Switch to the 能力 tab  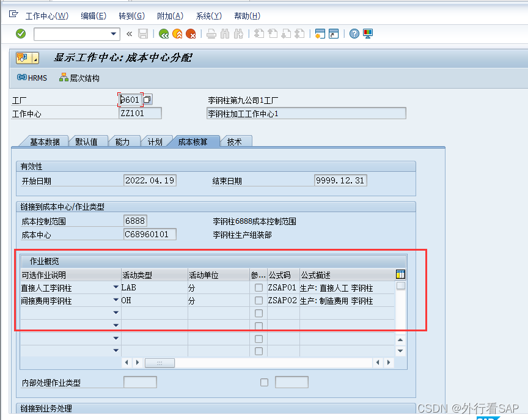pos(123,142)
